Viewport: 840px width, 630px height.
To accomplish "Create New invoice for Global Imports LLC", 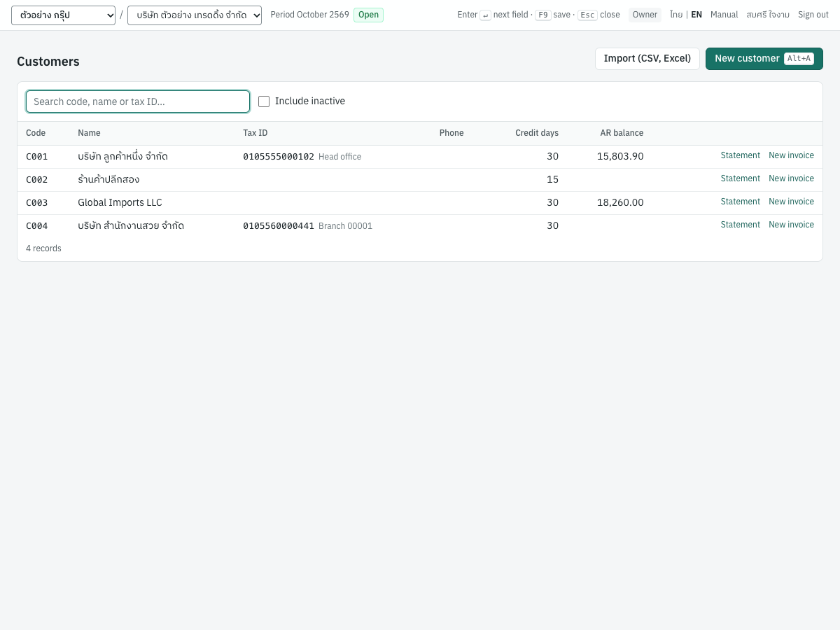I will pos(791,202).
